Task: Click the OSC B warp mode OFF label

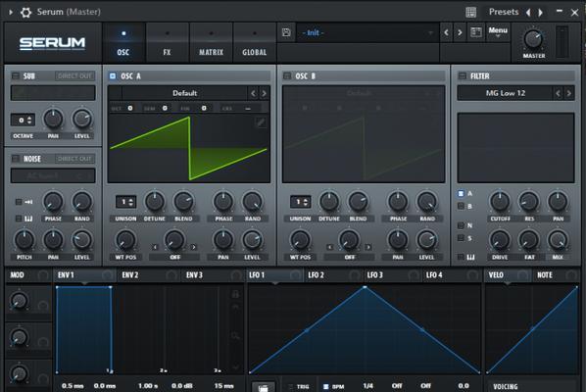Action: (350, 257)
